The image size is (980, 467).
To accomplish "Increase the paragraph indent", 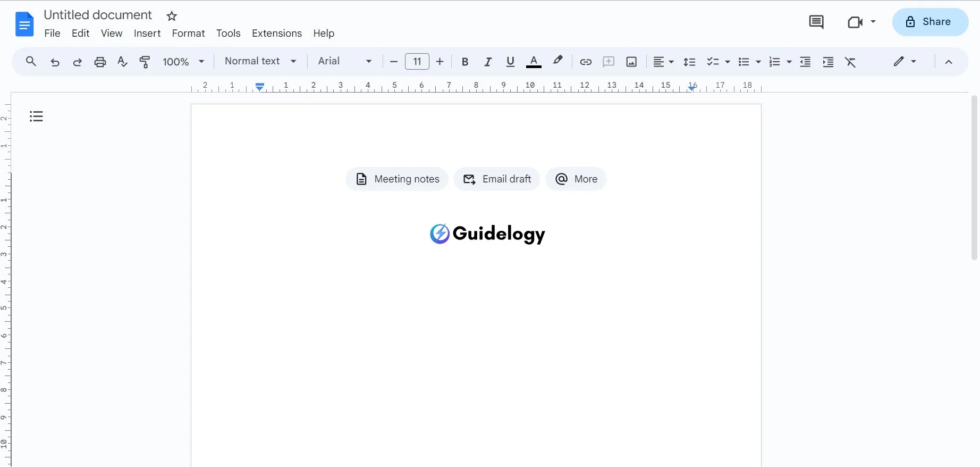I will tap(828, 62).
